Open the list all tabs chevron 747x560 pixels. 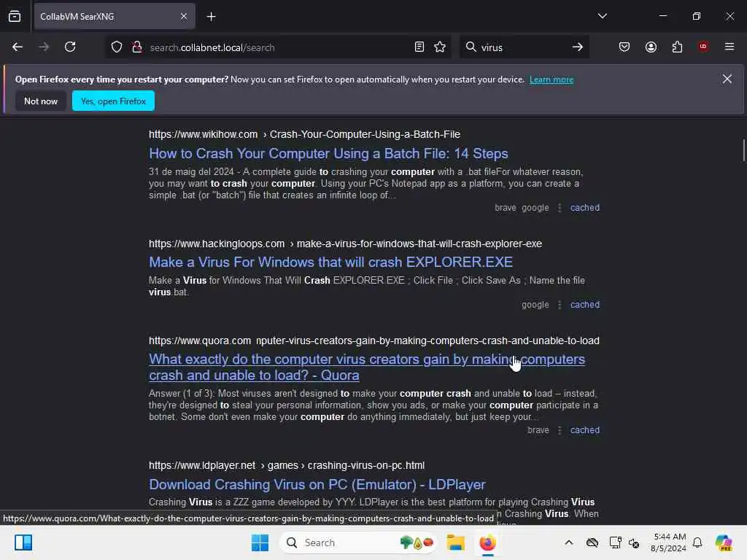tap(602, 16)
